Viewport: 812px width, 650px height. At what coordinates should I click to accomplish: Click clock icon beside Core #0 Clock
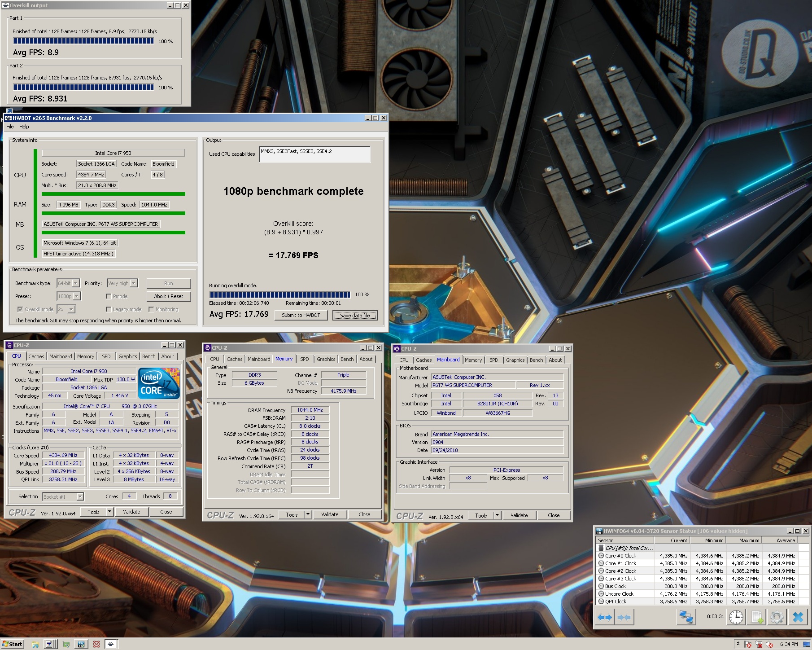coord(601,556)
